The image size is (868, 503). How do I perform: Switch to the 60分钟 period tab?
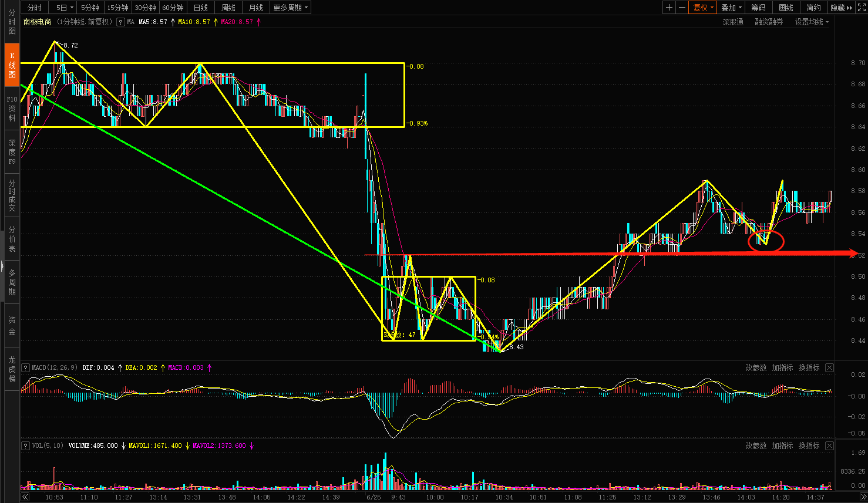tap(173, 8)
